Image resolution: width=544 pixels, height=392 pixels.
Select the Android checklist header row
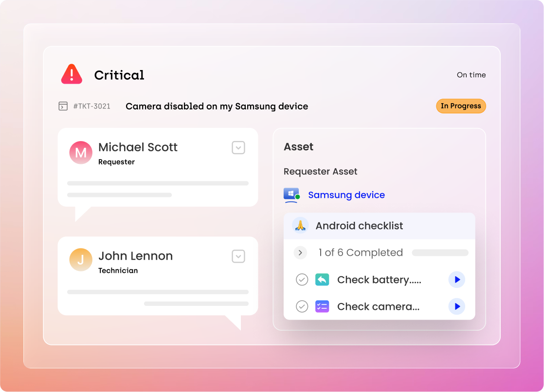click(379, 226)
